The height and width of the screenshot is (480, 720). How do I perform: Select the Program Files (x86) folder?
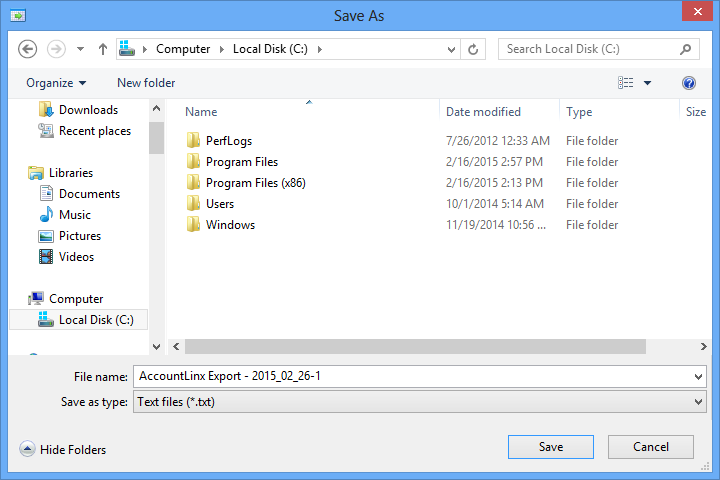coord(256,183)
